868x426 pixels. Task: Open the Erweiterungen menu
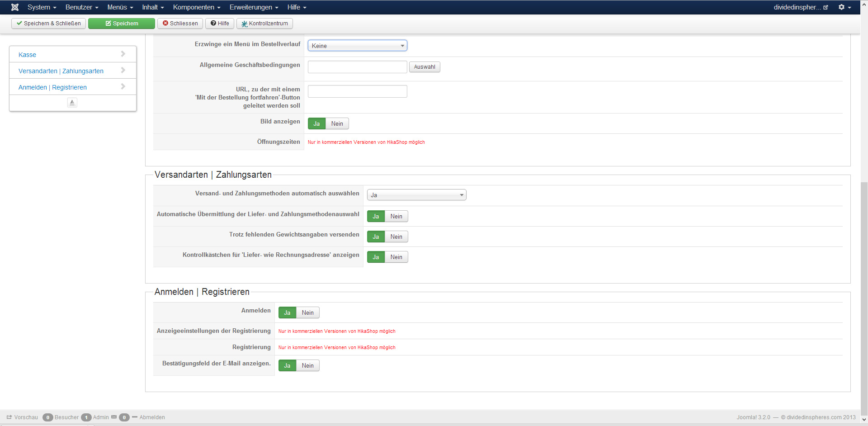(254, 7)
